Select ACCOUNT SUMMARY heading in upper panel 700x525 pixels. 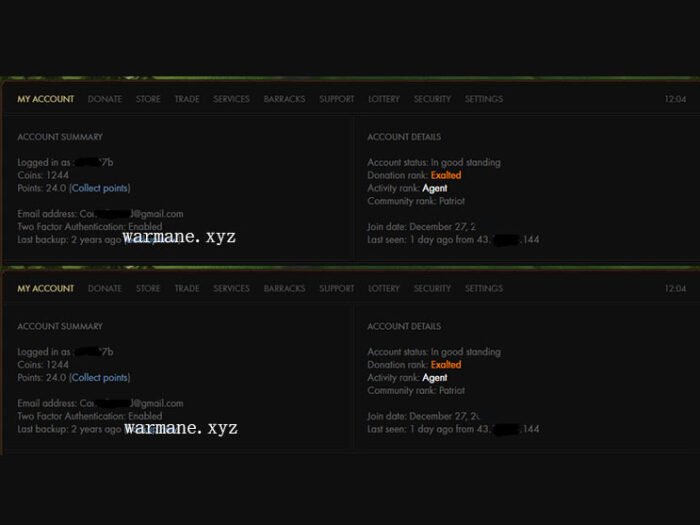click(x=60, y=137)
